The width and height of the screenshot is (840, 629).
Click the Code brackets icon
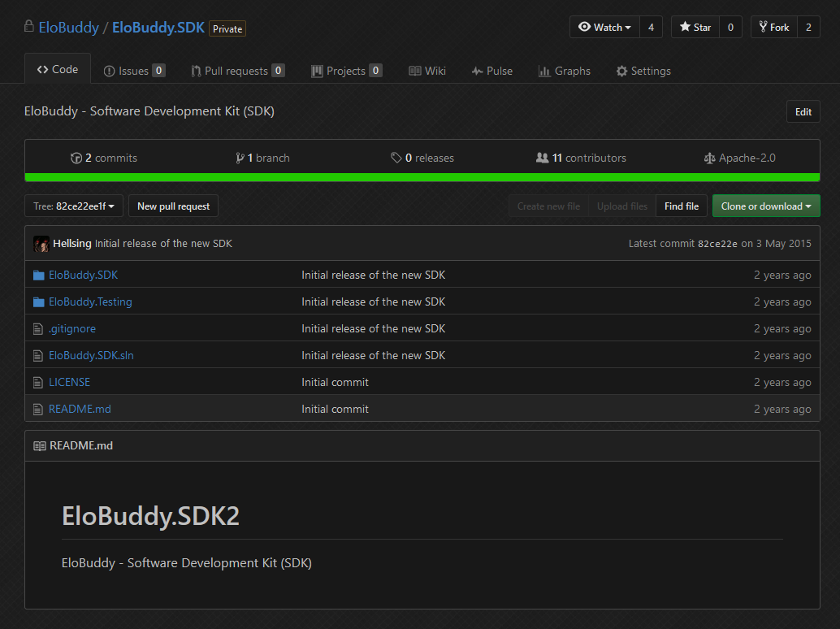43,70
